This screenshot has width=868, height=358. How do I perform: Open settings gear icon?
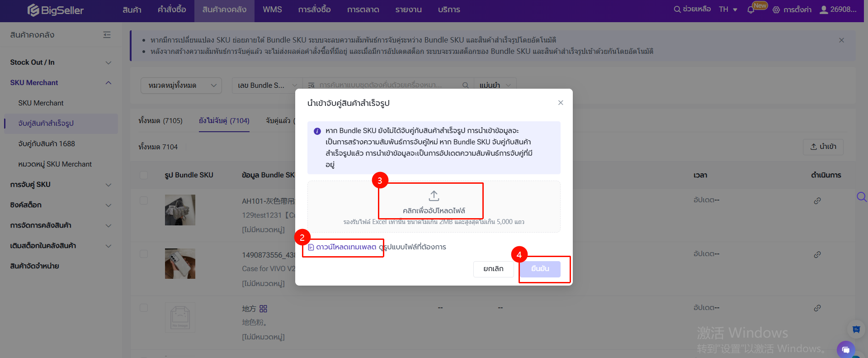coord(776,10)
